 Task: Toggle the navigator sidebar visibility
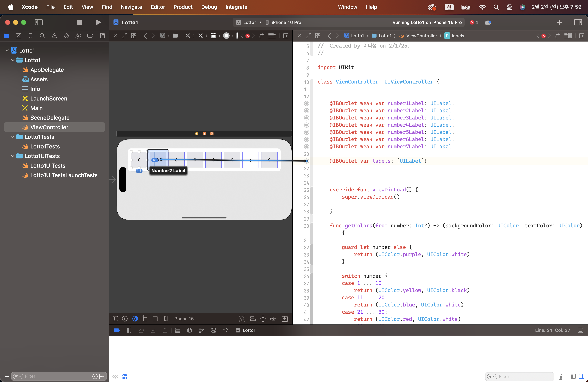39,22
